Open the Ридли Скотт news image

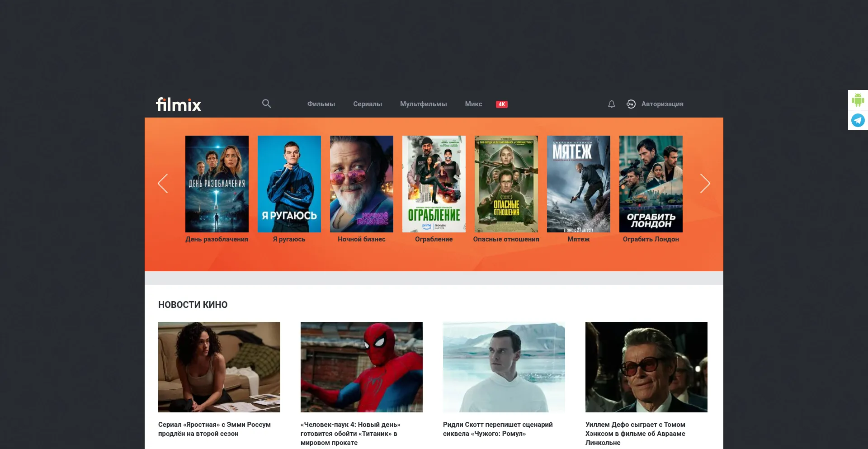[x=504, y=367]
